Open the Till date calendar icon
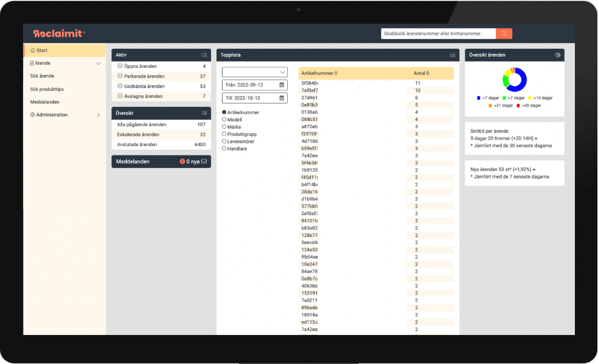The width and height of the screenshot is (599, 364). (282, 98)
